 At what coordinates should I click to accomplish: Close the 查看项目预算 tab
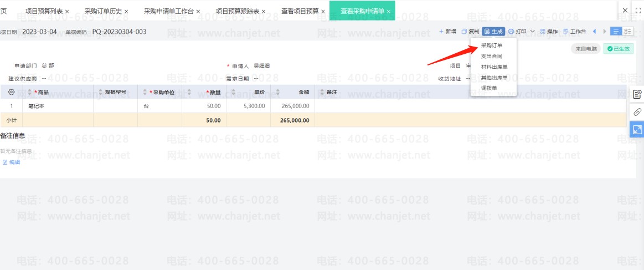coord(323,12)
